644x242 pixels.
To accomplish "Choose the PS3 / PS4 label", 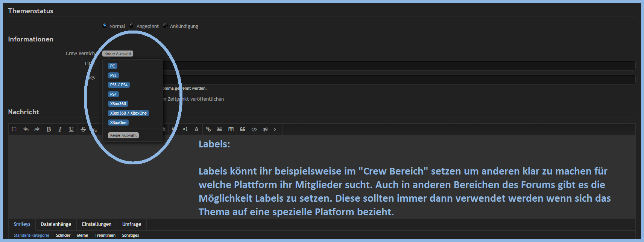I will pyautogui.click(x=119, y=85).
